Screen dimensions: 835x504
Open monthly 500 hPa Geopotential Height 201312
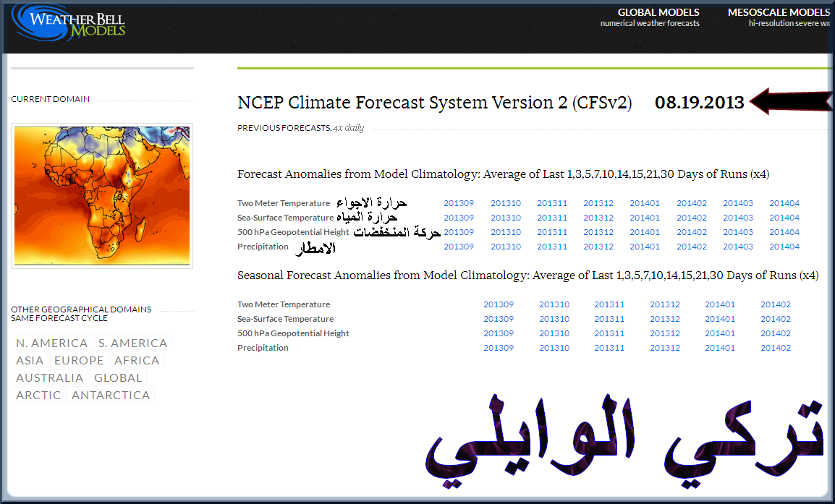598,232
